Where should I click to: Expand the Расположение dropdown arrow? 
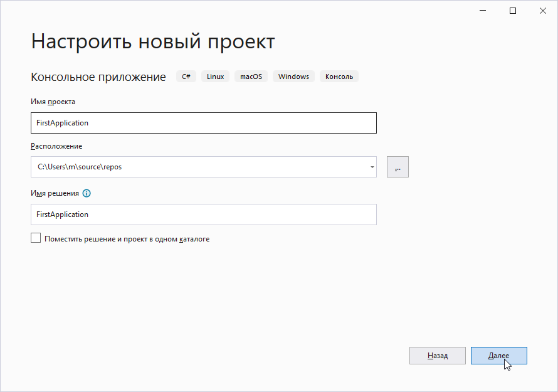pos(372,167)
